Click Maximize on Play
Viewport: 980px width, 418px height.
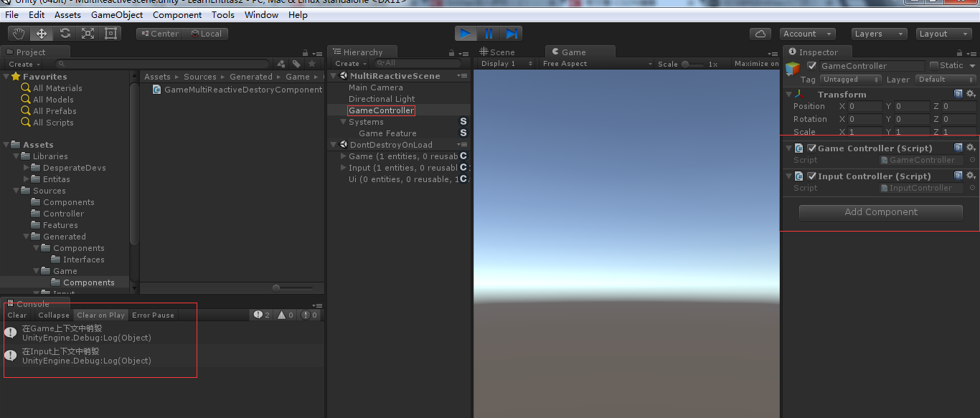tap(756, 64)
